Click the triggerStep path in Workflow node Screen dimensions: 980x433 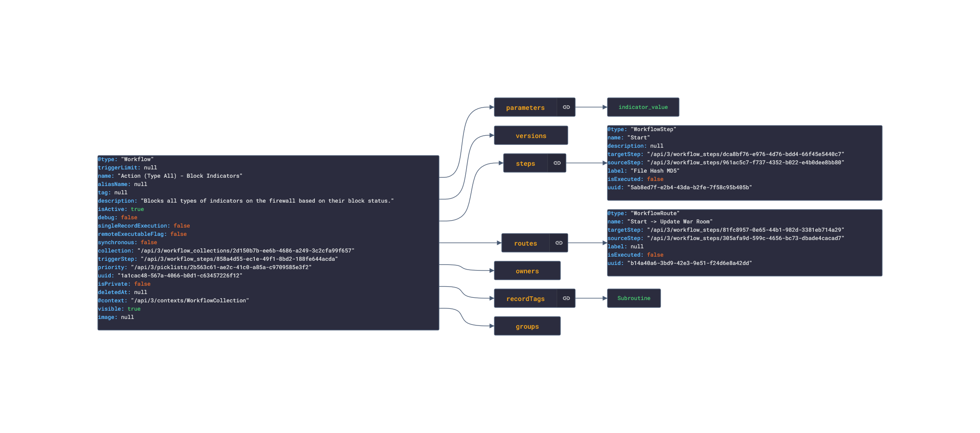click(239, 259)
